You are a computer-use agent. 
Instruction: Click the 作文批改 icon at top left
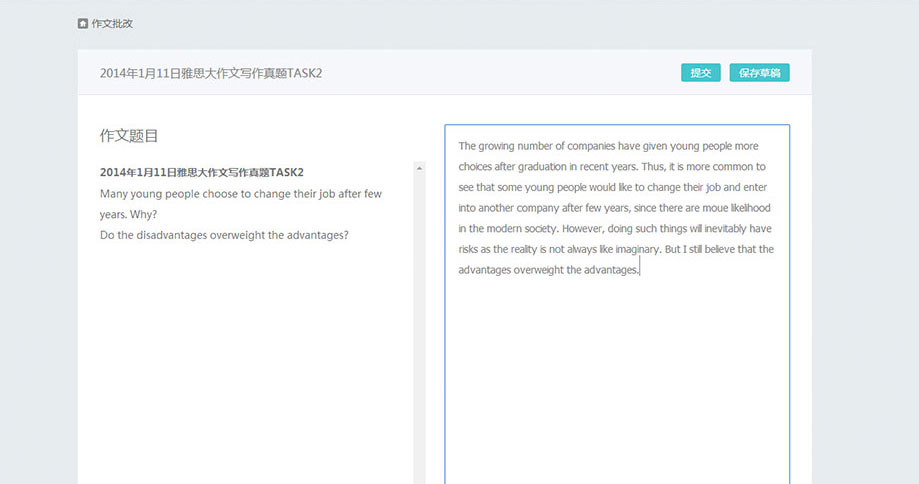coord(83,23)
